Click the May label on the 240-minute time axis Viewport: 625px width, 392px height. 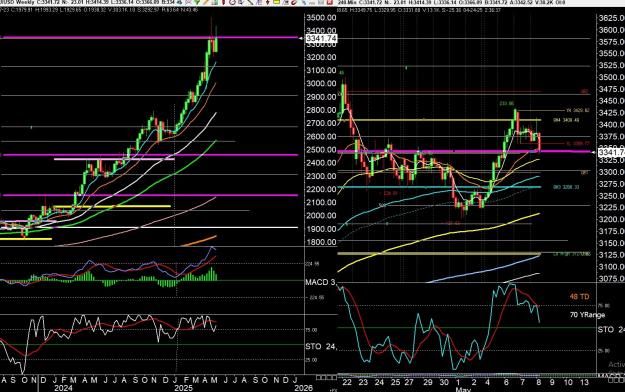tap(463, 389)
